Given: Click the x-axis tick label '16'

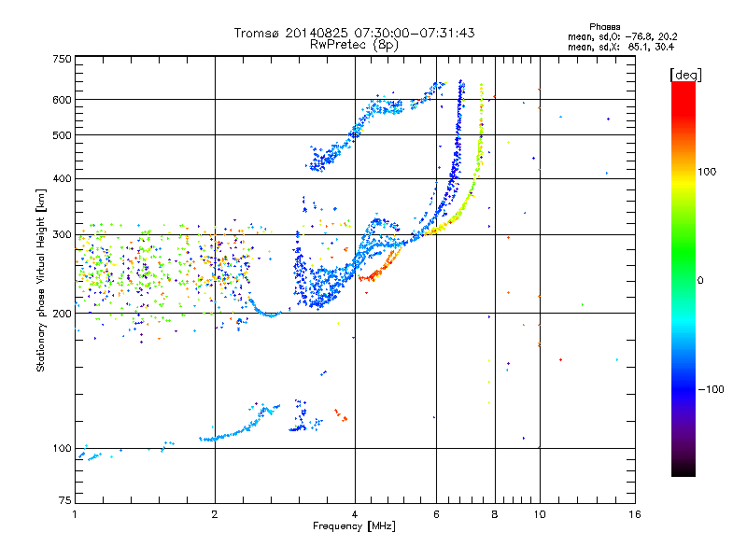Looking at the screenshot, I should (x=635, y=514).
